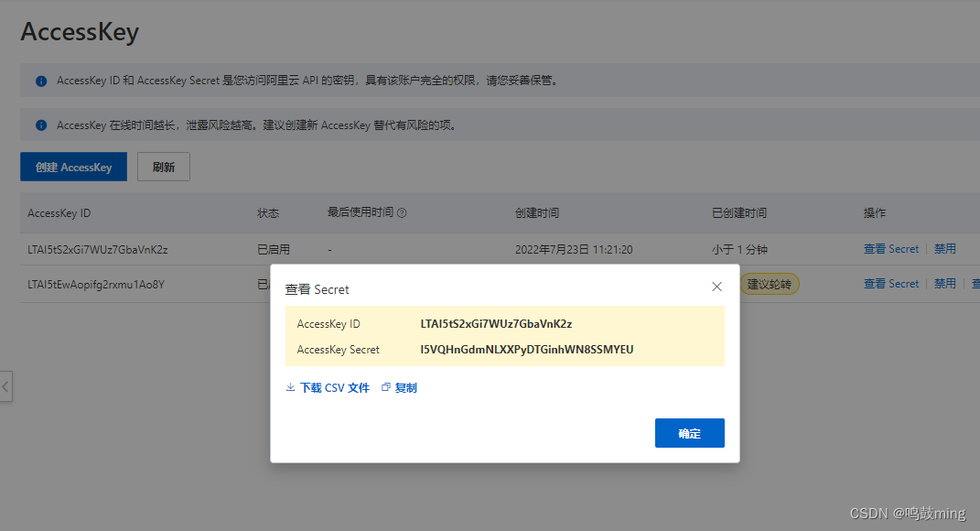This screenshot has width=980, height=531.
Task: Click the LTAI5tS2xGi7WUz7GbaVnK2z cell in the table
Action: 98,250
